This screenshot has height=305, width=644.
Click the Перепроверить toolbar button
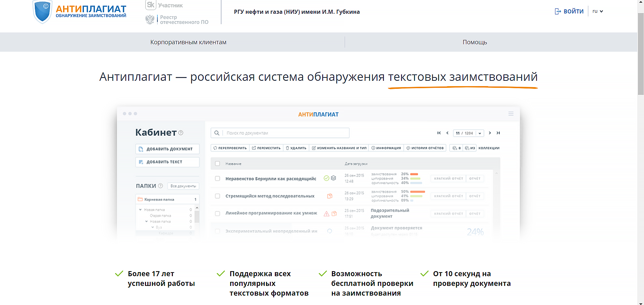(230, 148)
